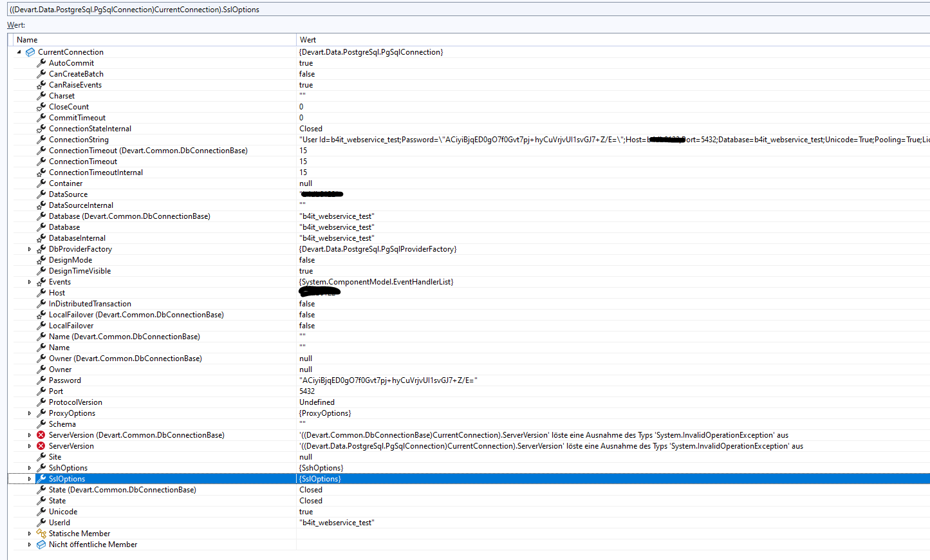Expand the Events property node

click(x=30, y=282)
